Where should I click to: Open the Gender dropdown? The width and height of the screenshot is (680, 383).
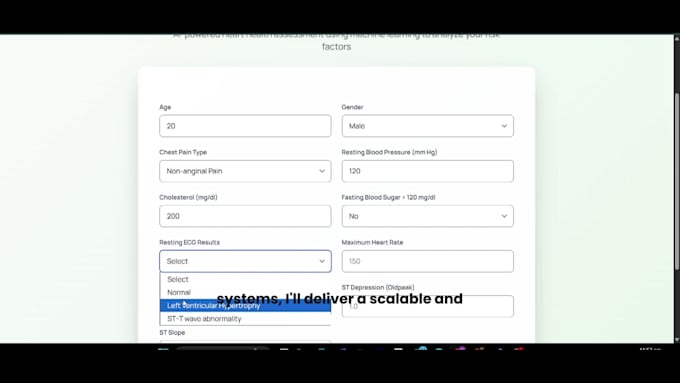[428, 126]
